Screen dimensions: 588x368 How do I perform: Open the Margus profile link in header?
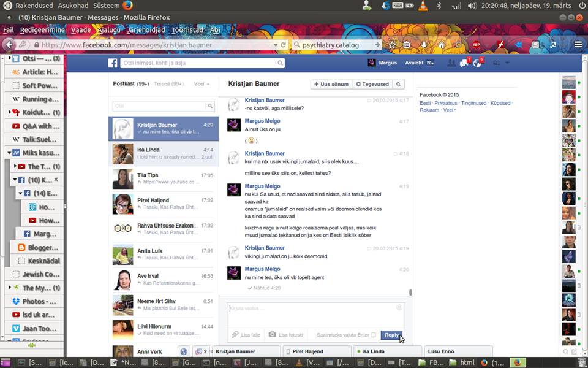[382, 63]
